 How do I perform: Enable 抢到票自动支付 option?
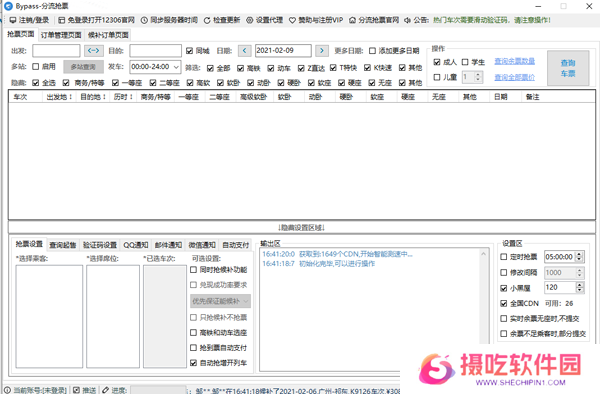point(193,348)
